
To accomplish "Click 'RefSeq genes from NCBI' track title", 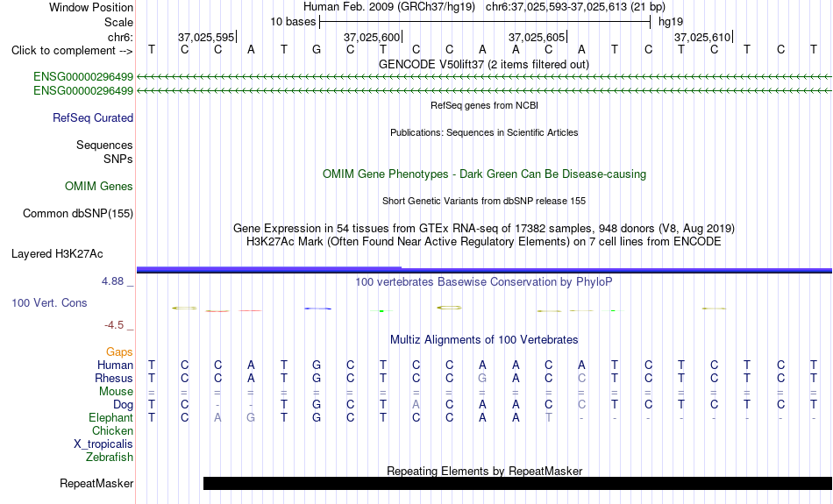I will point(485,105).
